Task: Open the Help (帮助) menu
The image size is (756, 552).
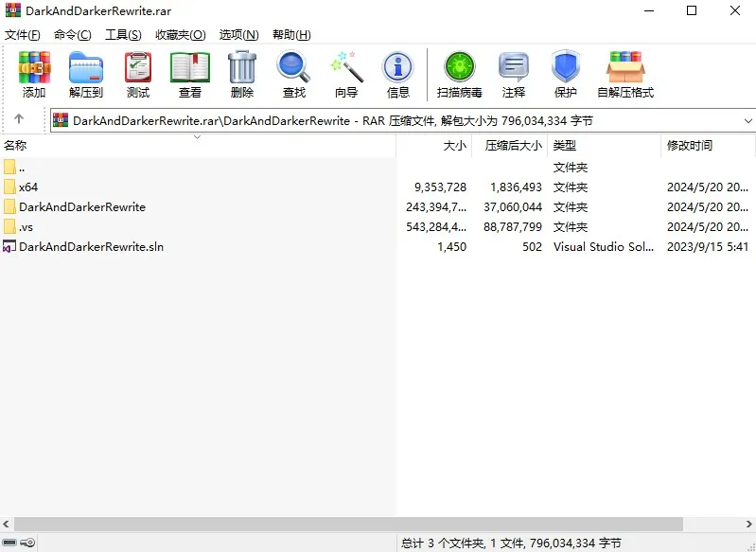Action: (291, 35)
